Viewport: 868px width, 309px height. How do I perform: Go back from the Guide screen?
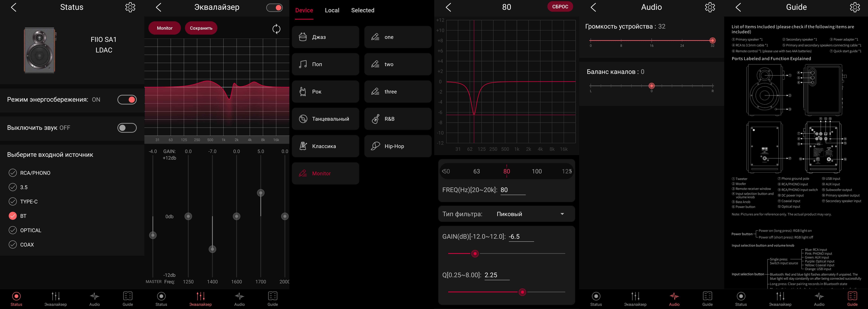pos(738,7)
